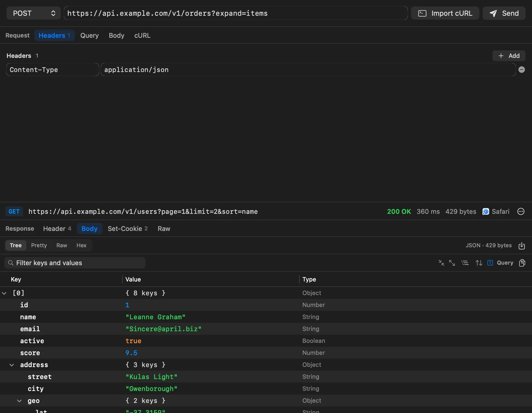
Task: Select the "Gwenborough" city value
Action: coord(151,389)
